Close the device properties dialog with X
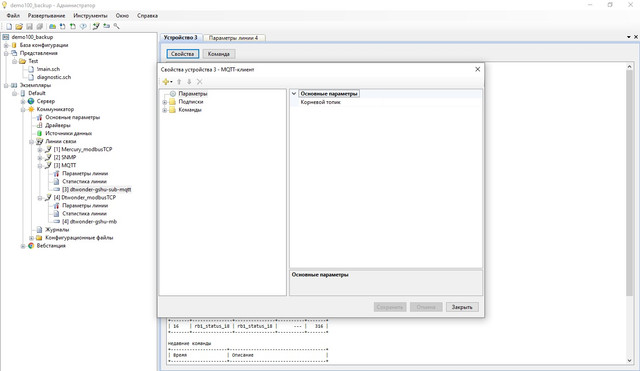Screen dimensions: 640x371 (x=478, y=69)
